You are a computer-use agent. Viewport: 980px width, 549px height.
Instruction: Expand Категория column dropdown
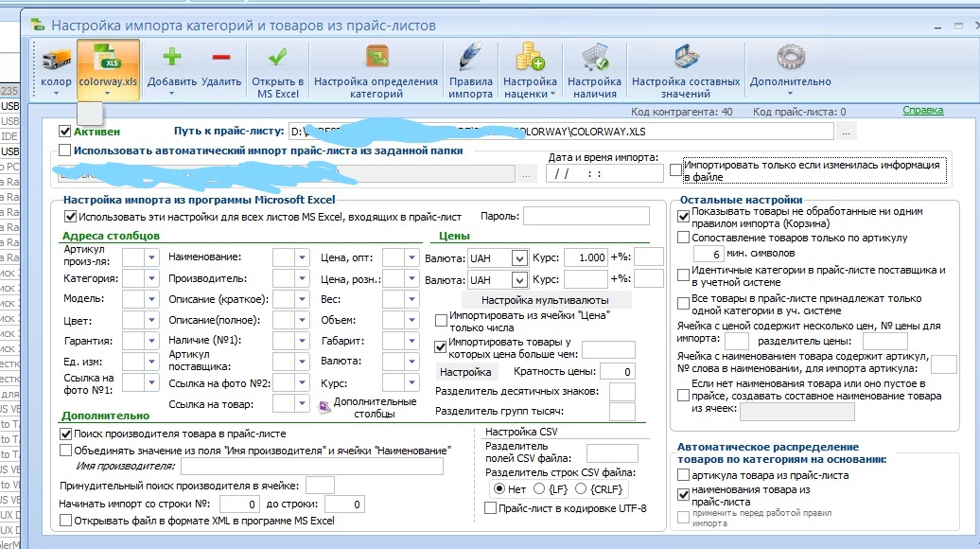[151, 279]
